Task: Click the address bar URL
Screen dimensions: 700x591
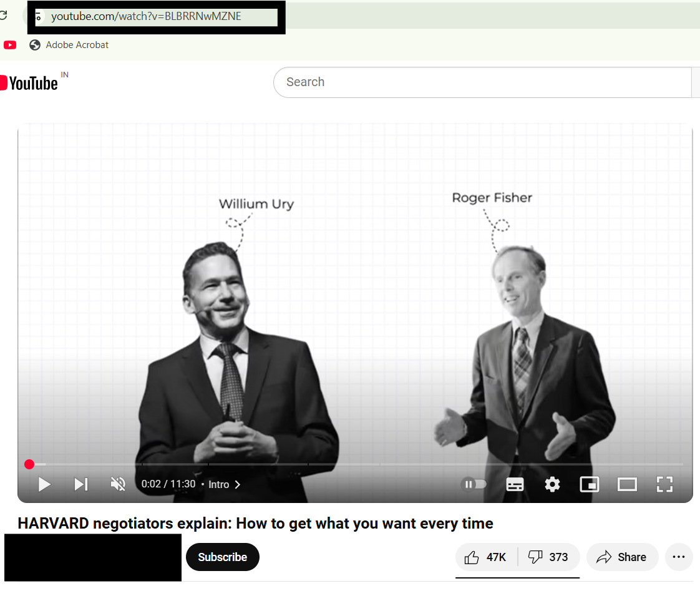Action: coord(146,16)
